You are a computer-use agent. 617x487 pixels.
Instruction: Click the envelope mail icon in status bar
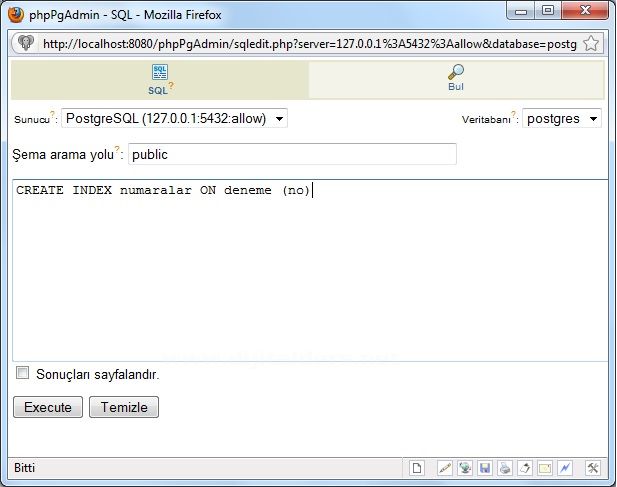[x=545, y=468]
